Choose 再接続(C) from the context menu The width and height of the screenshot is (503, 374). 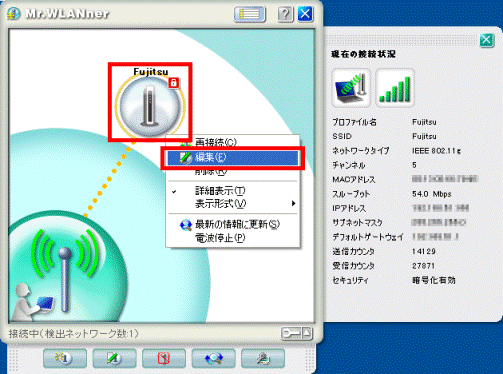(x=215, y=142)
